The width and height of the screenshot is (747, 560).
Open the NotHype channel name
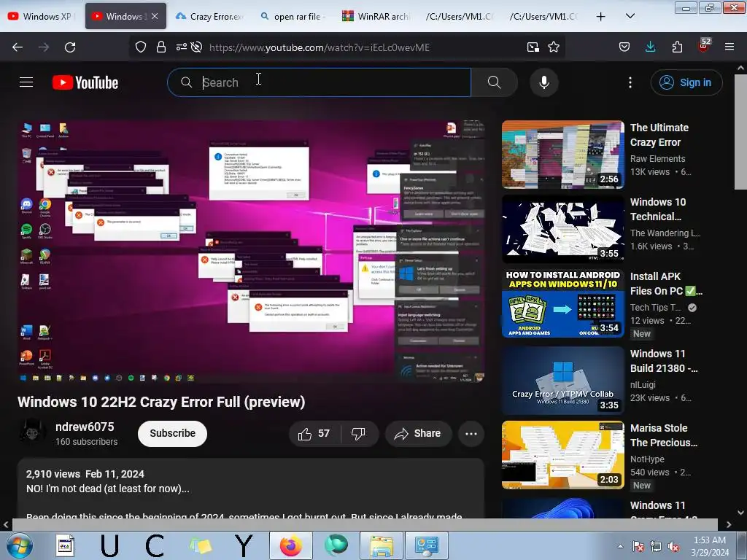point(647,459)
